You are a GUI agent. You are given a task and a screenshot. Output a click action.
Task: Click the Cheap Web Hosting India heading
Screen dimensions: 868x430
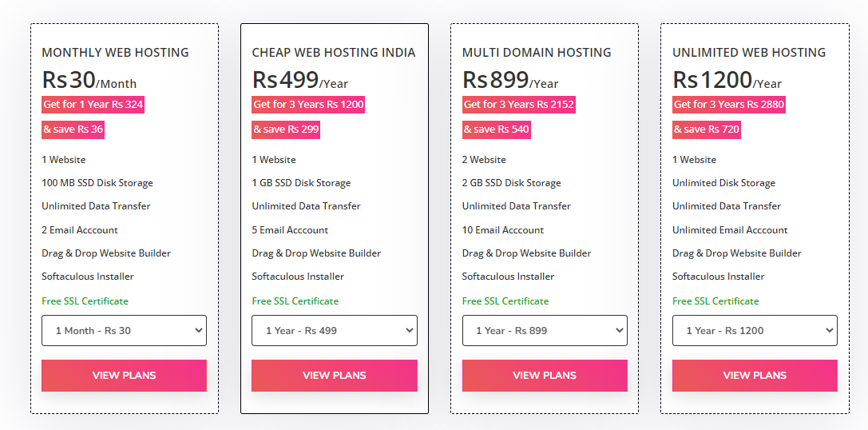[x=333, y=53]
